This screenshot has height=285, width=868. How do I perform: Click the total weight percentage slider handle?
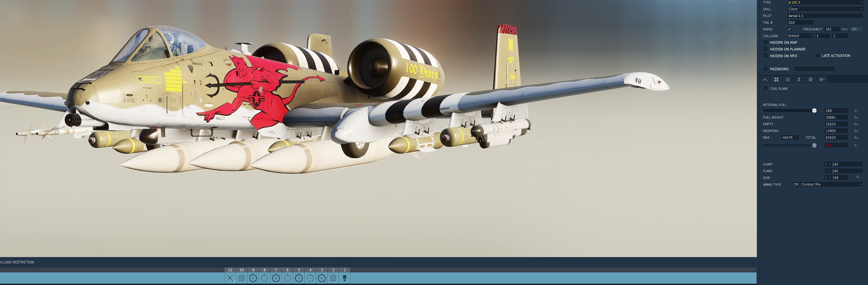click(x=814, y=145)
